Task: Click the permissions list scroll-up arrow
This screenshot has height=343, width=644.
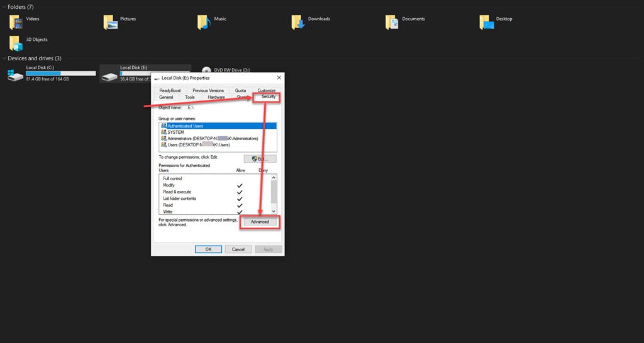Action: [274, 178]
